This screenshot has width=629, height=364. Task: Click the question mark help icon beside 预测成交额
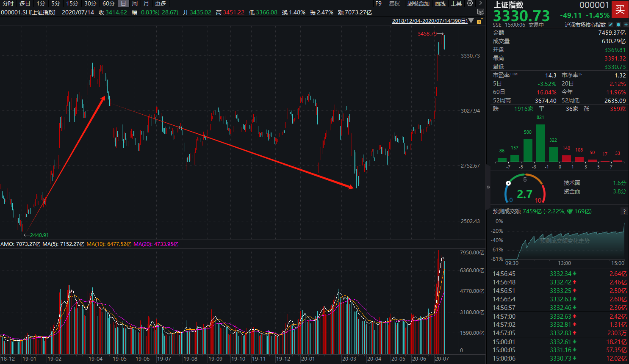624,211
